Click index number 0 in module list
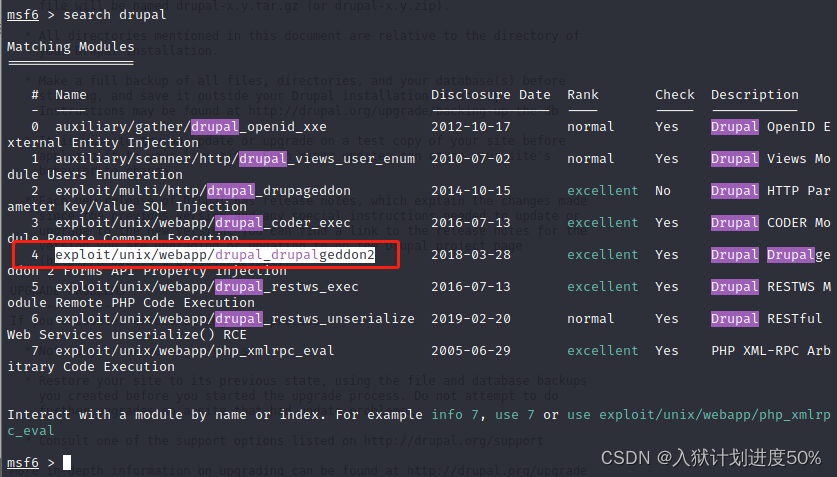The width and height of the screenshot is (837, 477). coord(35,127)
